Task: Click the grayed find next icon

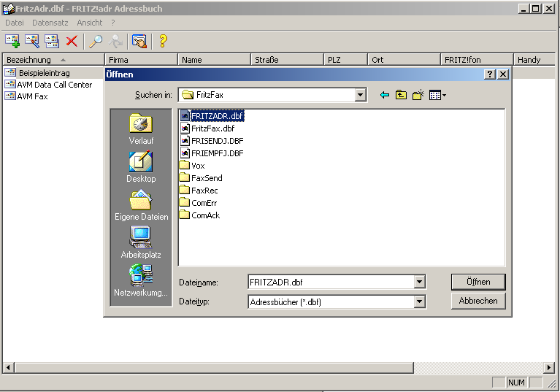Action: [115, 41]
